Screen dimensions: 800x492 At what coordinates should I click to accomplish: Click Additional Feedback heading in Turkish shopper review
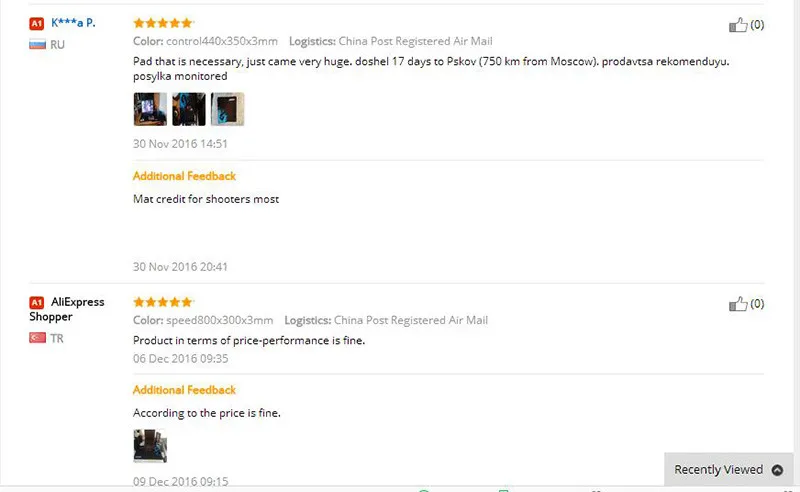184,390
